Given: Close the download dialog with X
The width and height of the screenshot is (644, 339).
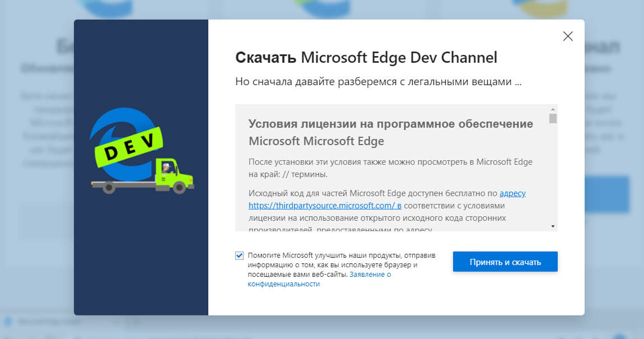Looking at the screenshot, I should pyautogui.click(x=568, y=36).
